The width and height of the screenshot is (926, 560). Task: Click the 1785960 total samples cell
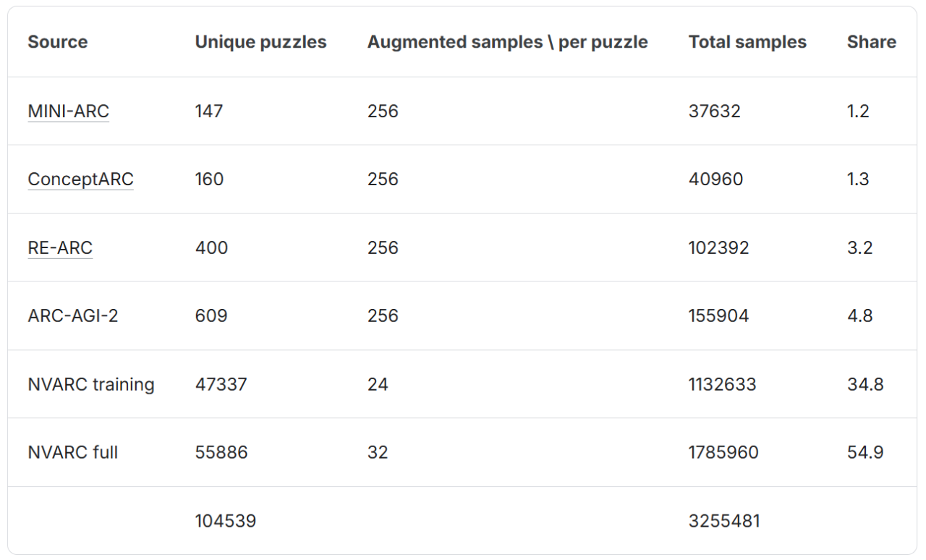click(723, 453)
